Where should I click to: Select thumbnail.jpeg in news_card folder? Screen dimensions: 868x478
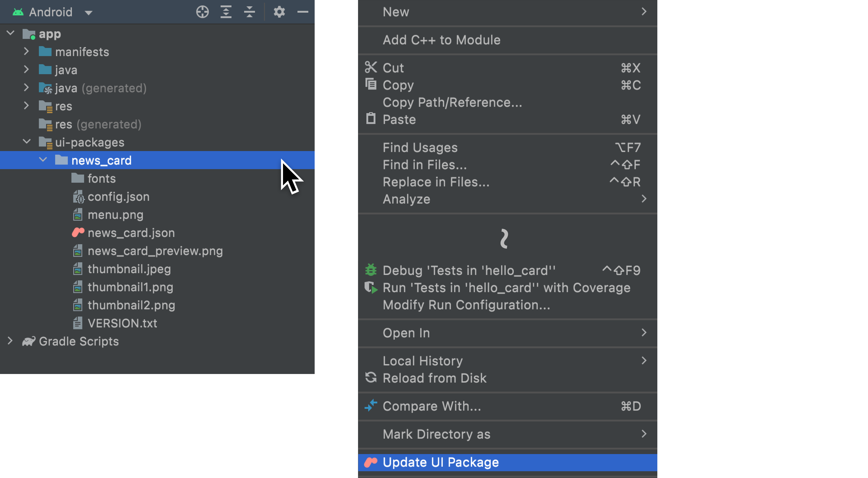click(129, 269)
